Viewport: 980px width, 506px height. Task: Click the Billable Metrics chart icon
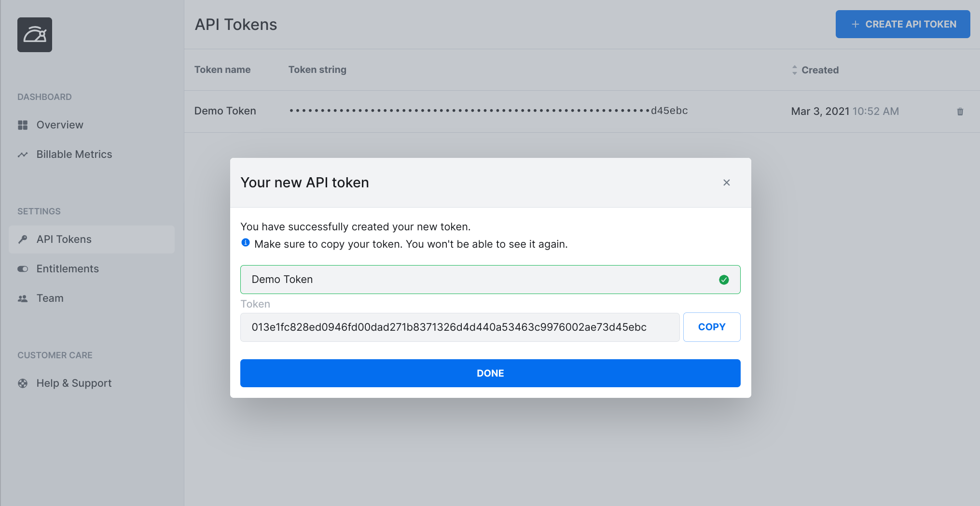23,155
